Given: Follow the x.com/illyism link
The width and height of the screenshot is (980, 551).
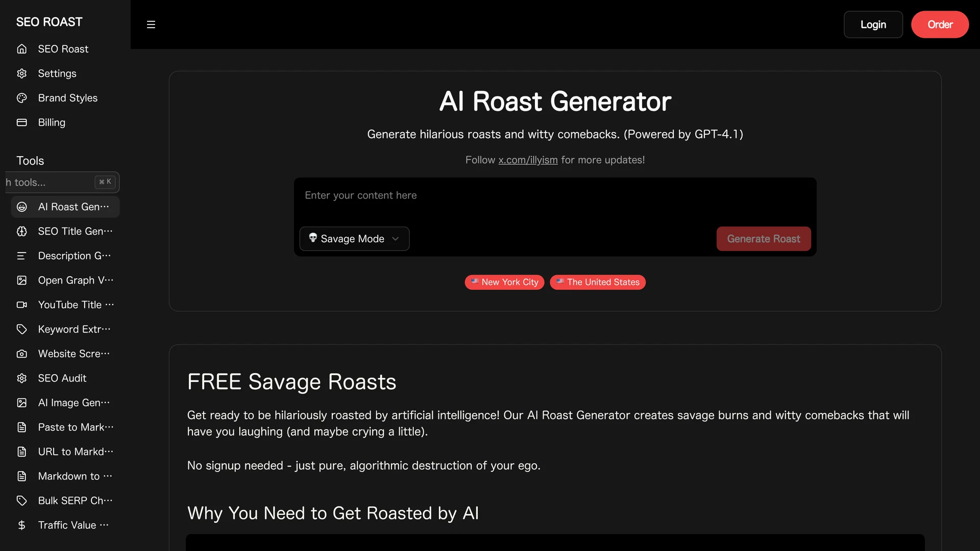Looking at the screenshot, I should [528, 160].
